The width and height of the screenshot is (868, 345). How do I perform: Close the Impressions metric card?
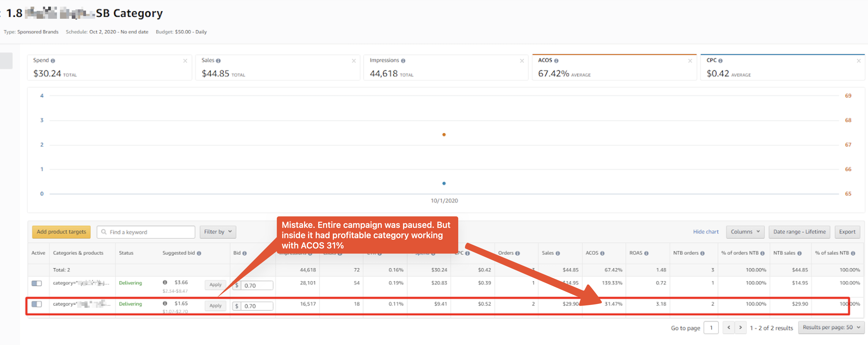tap(522, 61)
